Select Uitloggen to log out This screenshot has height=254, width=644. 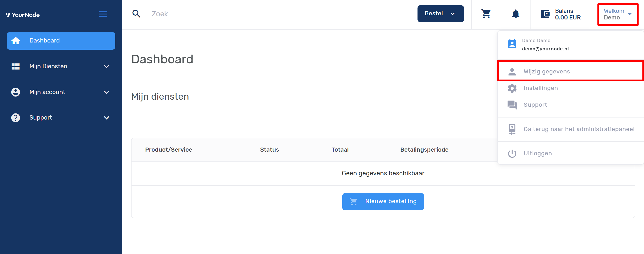pyautogui.click(x=571, y=153)
